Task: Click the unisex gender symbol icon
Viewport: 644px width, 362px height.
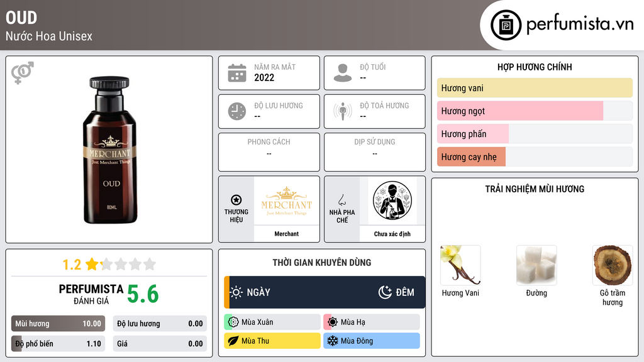Action: [23, 73]
